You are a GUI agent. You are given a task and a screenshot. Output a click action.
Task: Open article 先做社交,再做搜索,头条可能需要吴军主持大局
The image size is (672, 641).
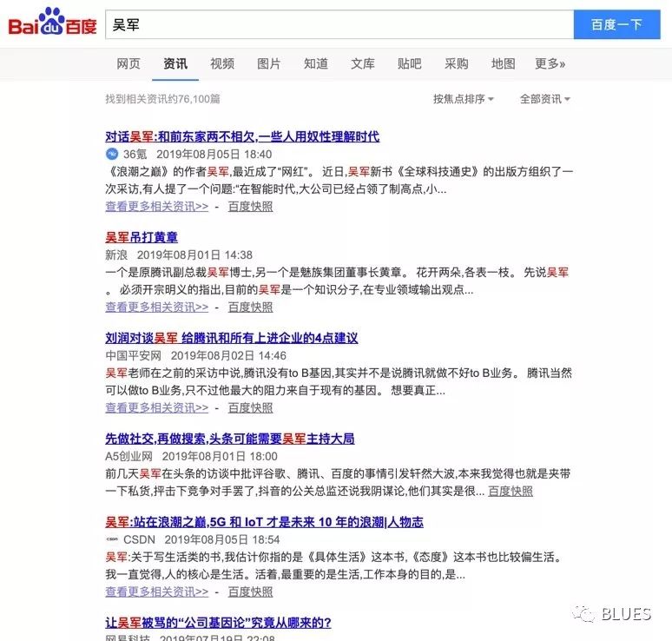(230, 439)
